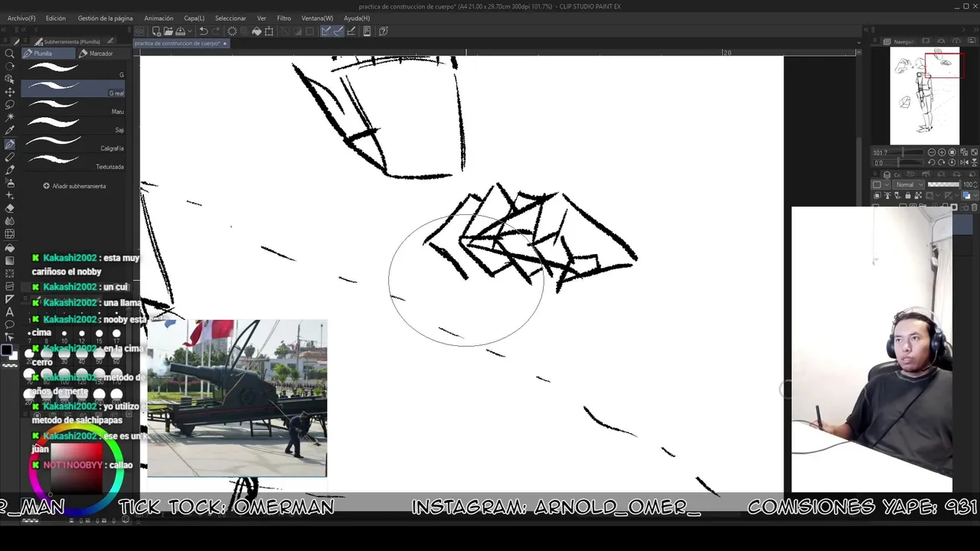
Task: Choose the Caligrafía pen sub tool
Action: (73, 143)
